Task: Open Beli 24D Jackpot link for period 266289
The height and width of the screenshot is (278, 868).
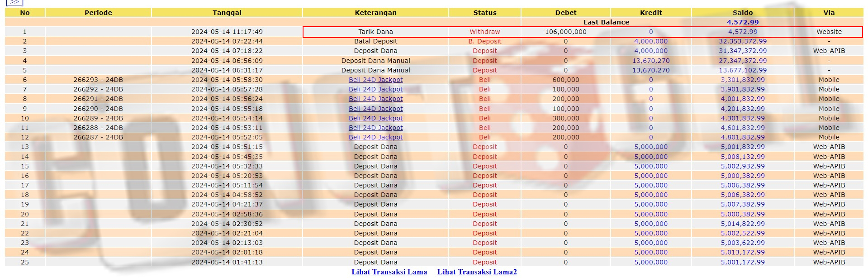Action: [375, 118]
